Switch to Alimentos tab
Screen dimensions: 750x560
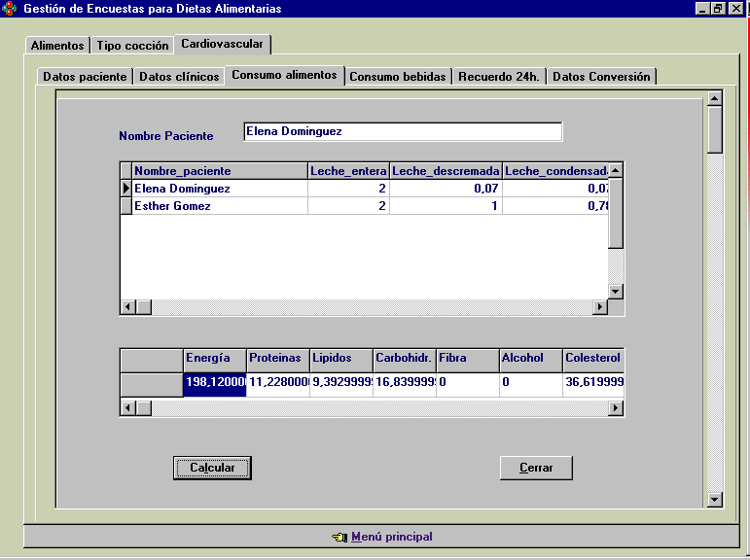57,46
